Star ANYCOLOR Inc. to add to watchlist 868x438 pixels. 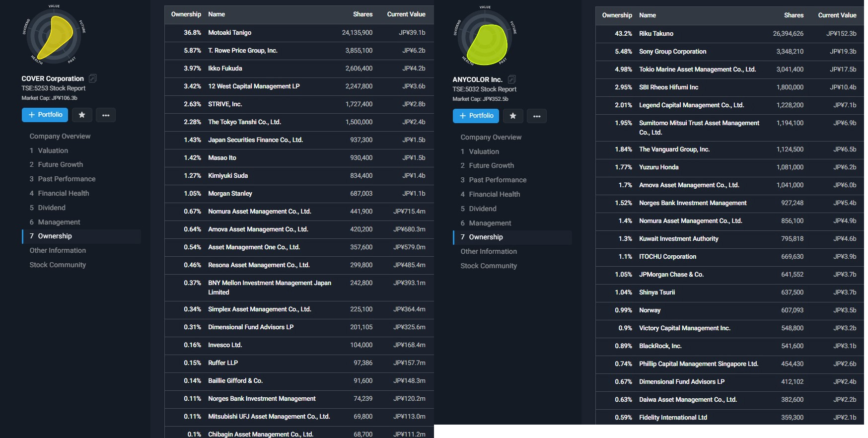513,116
